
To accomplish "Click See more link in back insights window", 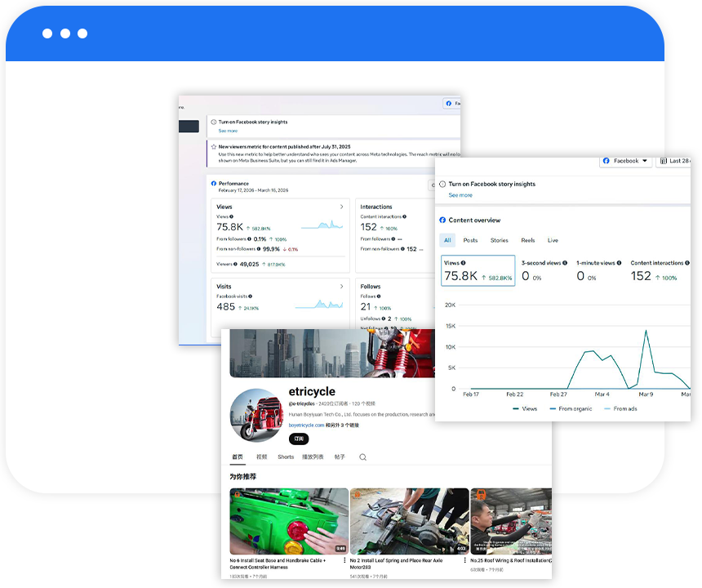I will click(228, 131).
